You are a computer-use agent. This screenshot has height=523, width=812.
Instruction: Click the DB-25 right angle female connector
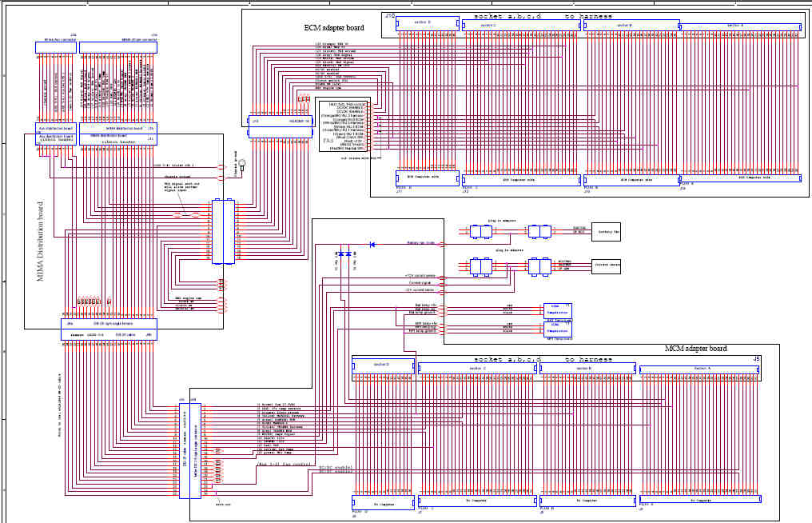[x=109, y=324]
